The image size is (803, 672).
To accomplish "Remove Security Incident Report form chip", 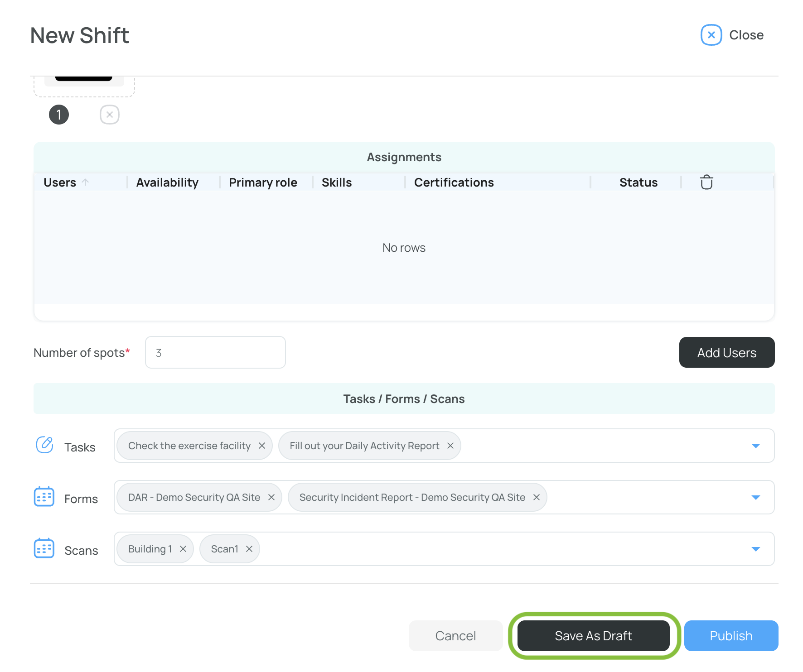I will [x=537, y=497].
